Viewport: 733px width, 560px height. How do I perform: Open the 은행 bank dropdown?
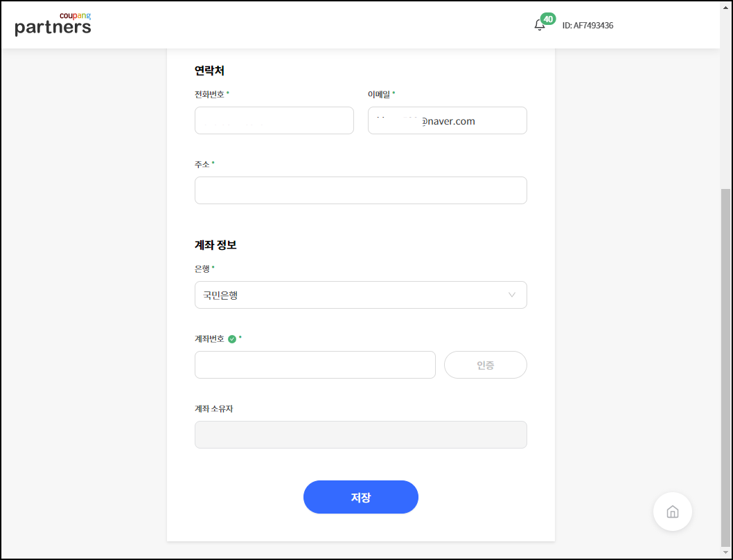360,295
